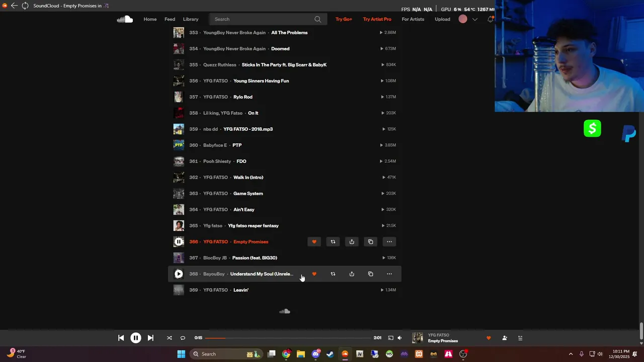
Task: Open YFG FATSO artist link in player
Action: coord(439,335)
